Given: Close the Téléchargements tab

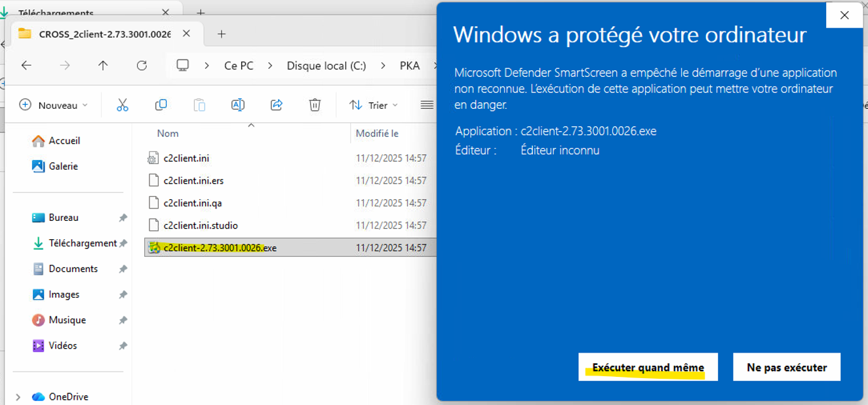Looking at the screenshot, I should [x=166, y=12].
